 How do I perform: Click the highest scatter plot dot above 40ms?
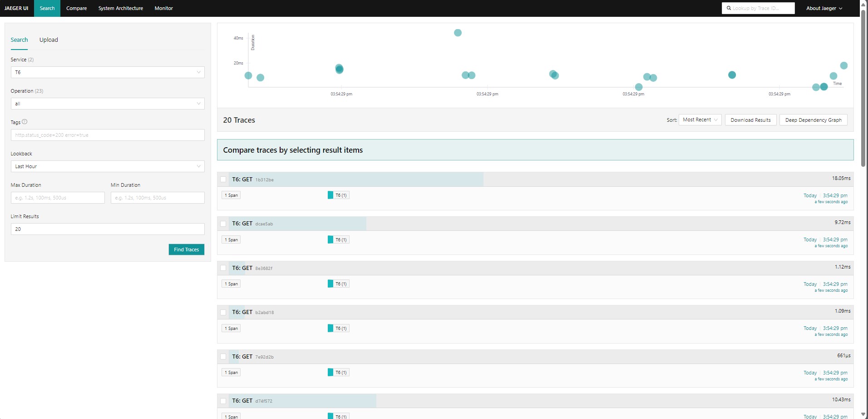pyautogui.click(x=458, y=33)
